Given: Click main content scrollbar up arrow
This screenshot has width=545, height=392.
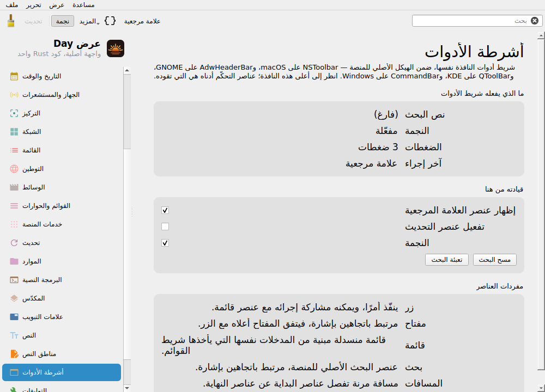Looking at the screenshot, I should (541, 35).
